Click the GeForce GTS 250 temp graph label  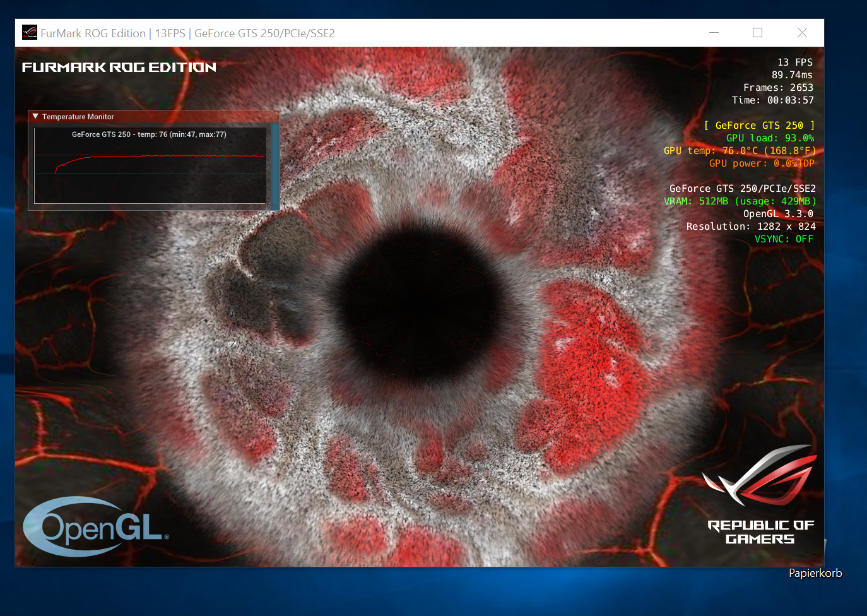click(149, 134)
